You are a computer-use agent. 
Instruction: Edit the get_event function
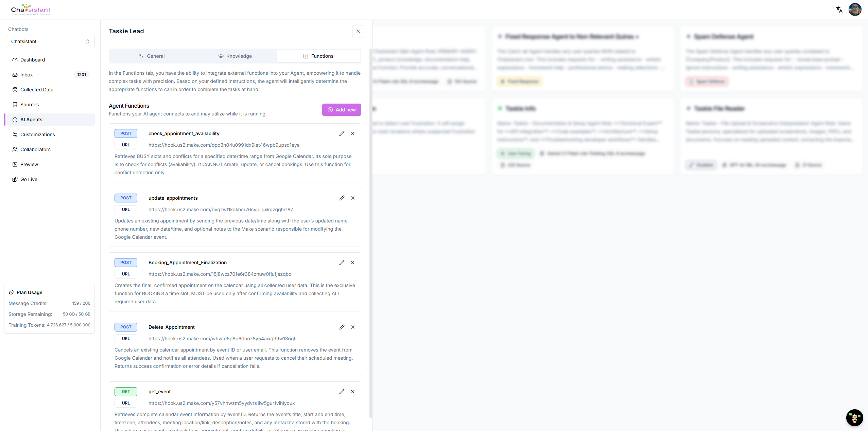[342, 392]
